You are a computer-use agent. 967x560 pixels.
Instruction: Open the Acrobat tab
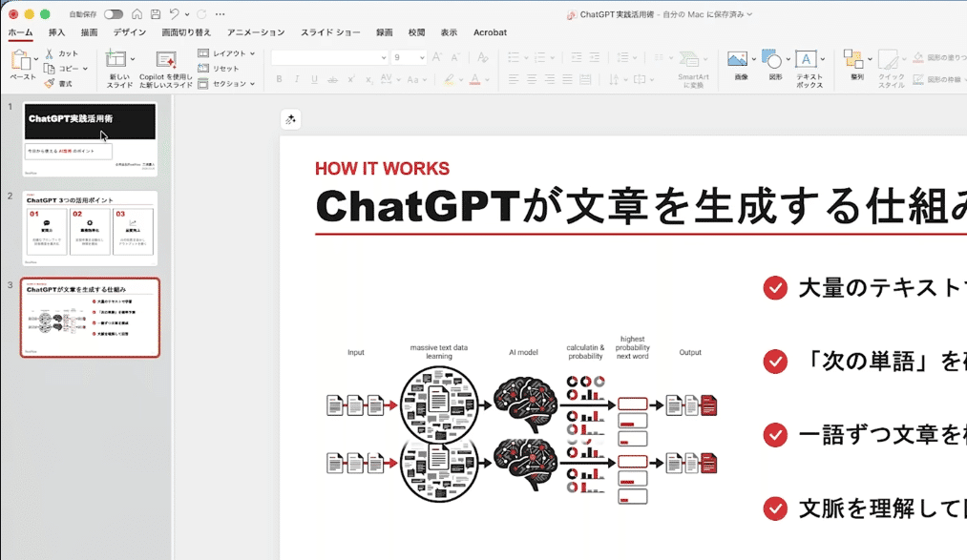[x=491, y=32]
